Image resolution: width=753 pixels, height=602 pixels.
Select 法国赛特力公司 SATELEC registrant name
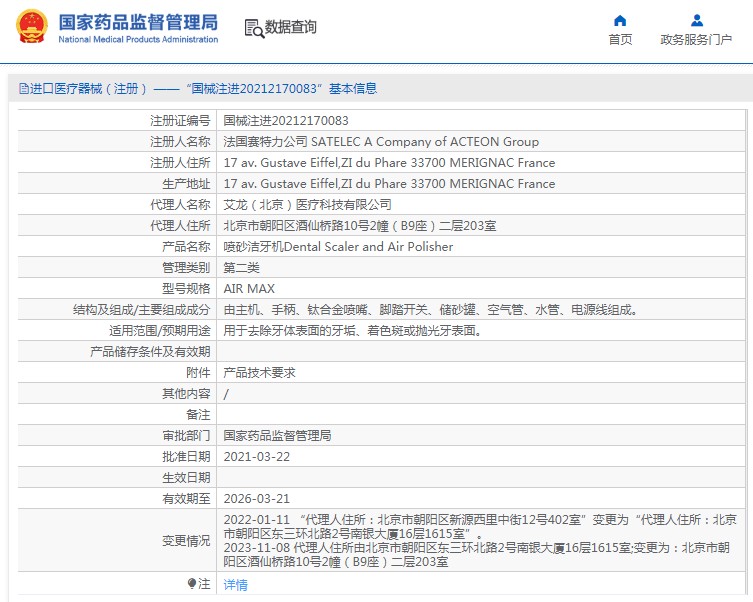(381, 142)
